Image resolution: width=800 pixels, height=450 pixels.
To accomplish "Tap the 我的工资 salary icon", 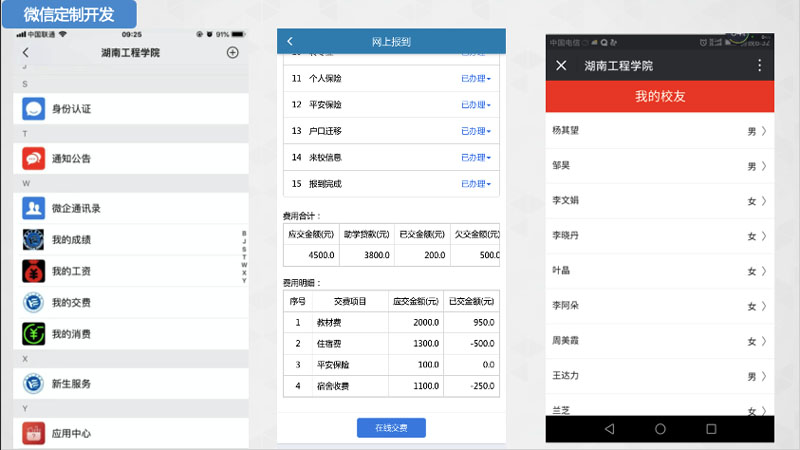I will pos(34,271).
